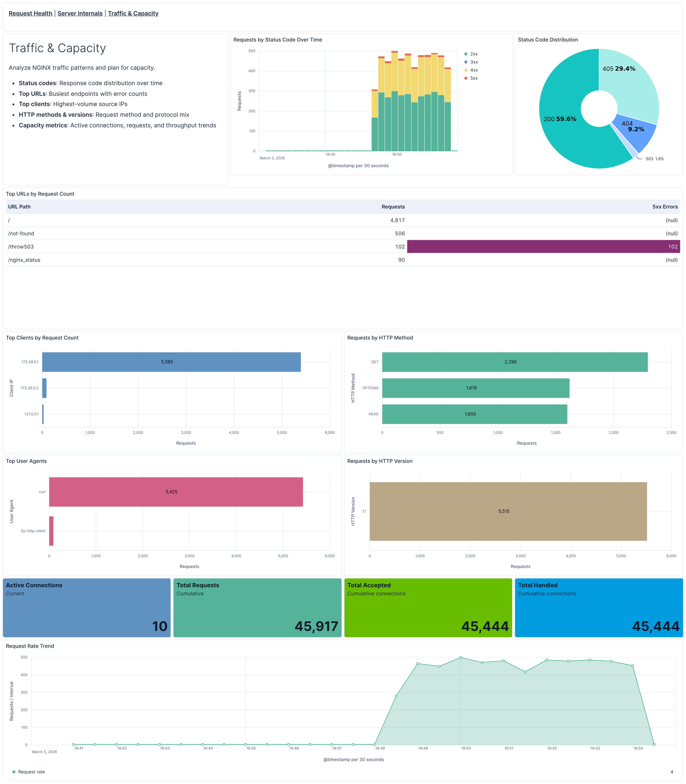This screenshot has height=784, width=686.
Task: Click the 4xx legend dot icon
Action: (x=466, y=70)
